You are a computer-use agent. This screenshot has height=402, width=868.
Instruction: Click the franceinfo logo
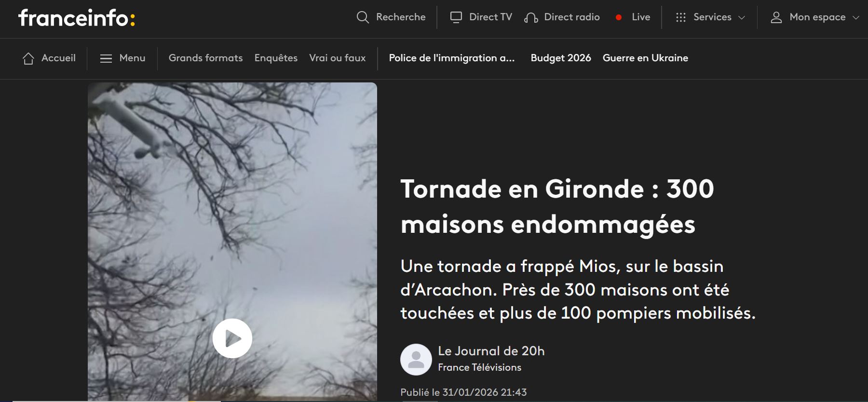click(x=77, y=18)
